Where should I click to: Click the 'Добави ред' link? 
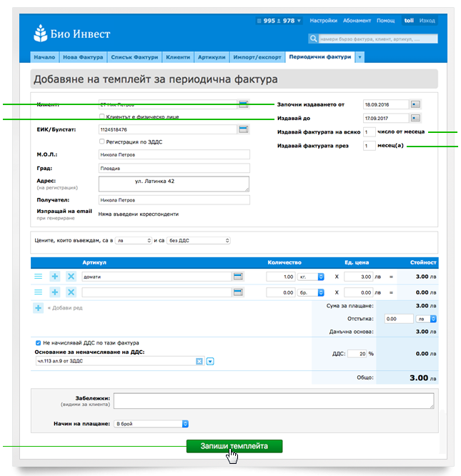pos(65,307)
